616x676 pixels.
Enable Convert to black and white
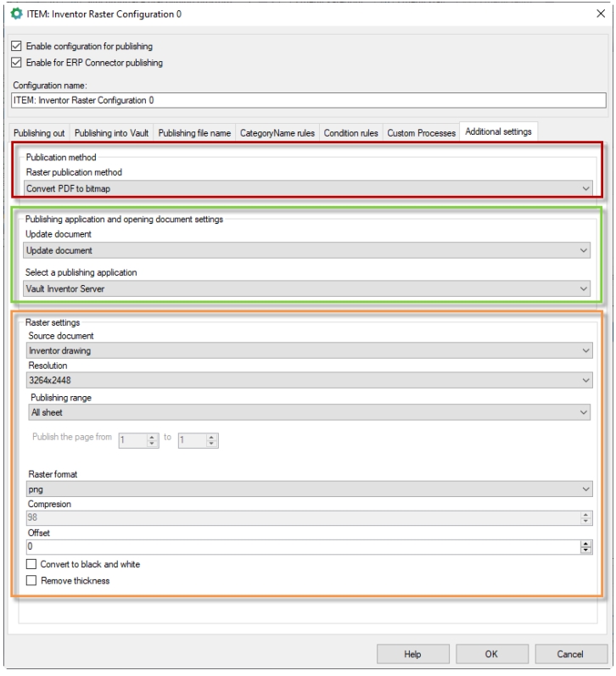point(32,565)
